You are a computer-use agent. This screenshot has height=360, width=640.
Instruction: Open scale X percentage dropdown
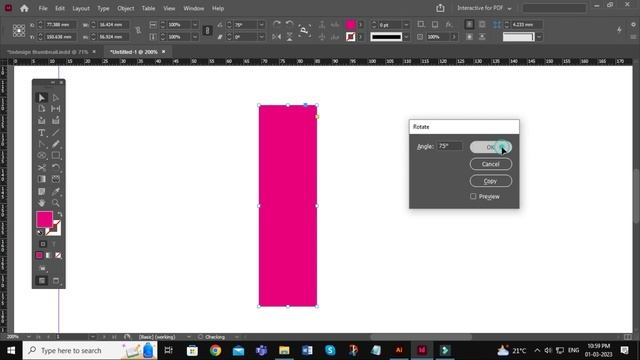[195, 24]
